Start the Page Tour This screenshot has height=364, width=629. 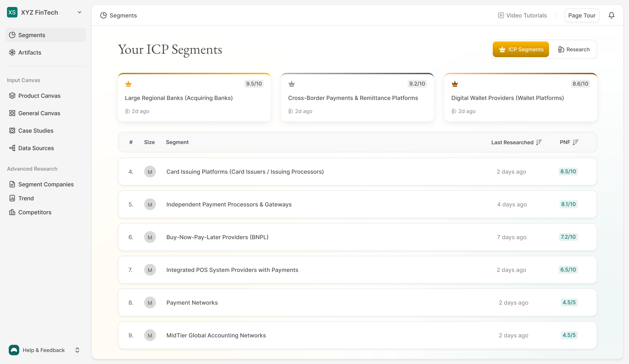(582, 15)
